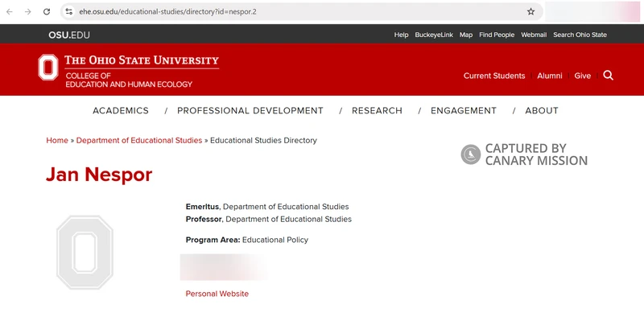Open the About menu

[x=542, y=110]
